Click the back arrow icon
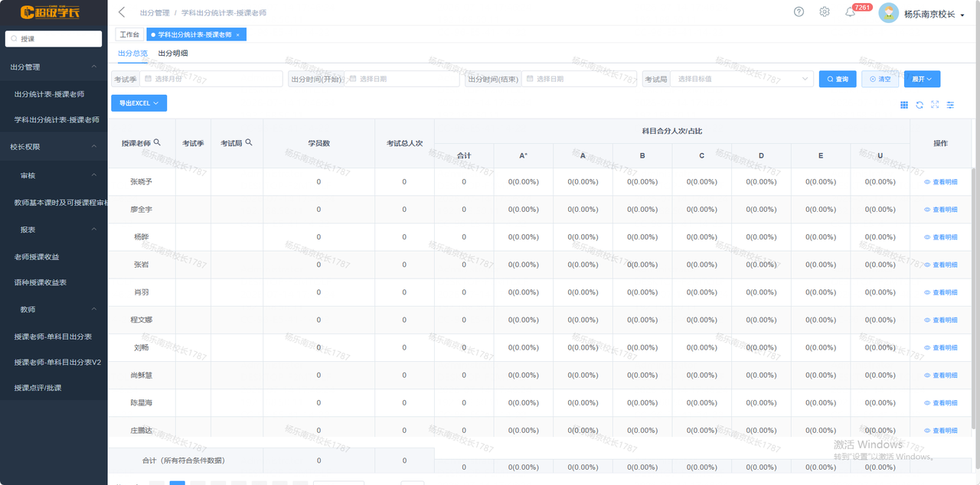Screen dimensions: 980x485 coord(122,12)
